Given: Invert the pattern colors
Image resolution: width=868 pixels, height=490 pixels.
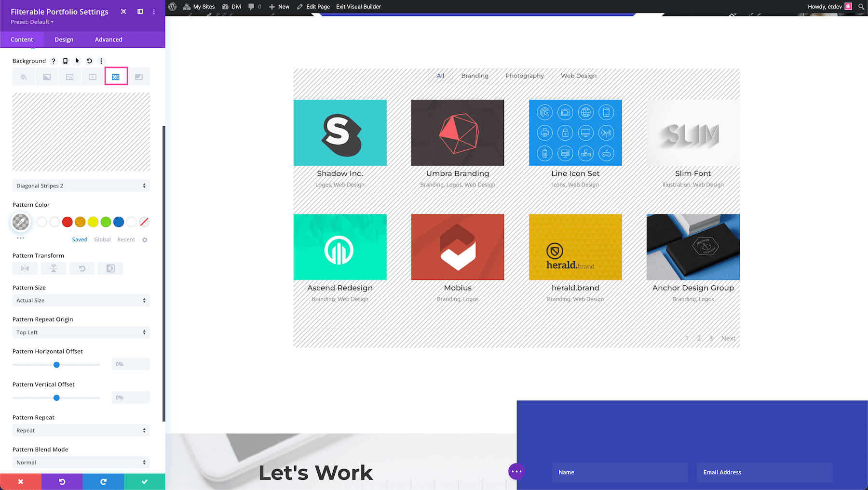Looking at the screenshot, I should (110, 268).
